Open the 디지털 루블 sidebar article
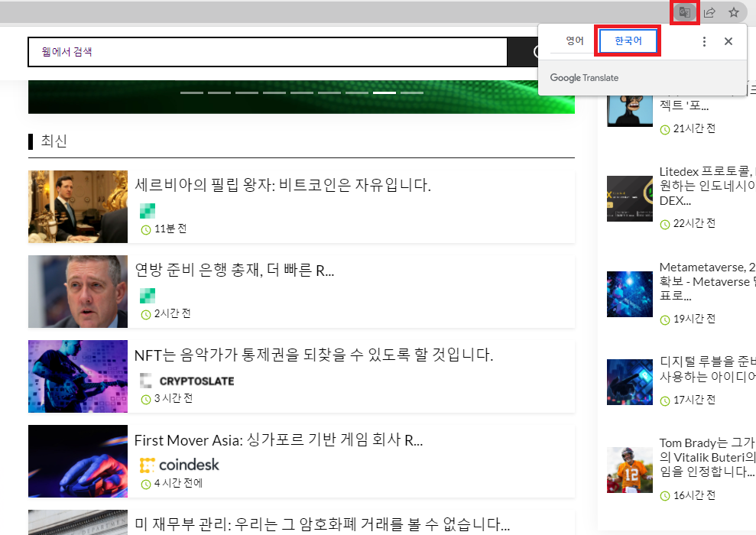 (x=707, y=369)
